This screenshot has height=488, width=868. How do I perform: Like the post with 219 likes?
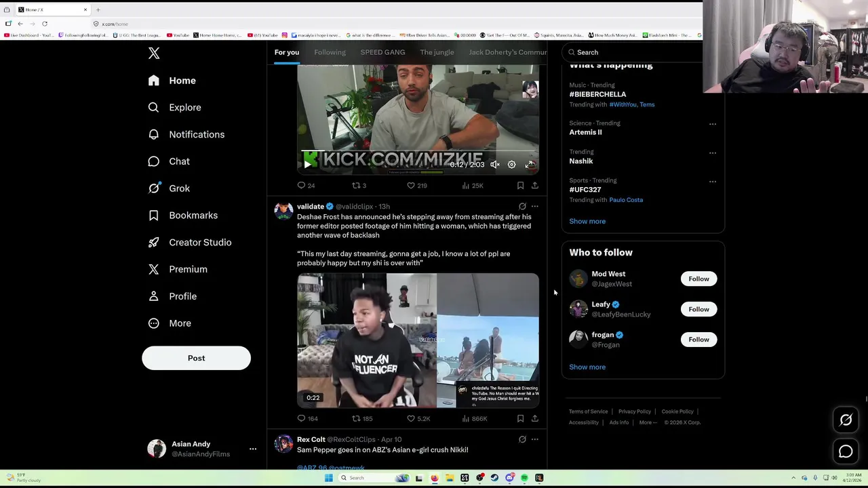click(416, 185)
